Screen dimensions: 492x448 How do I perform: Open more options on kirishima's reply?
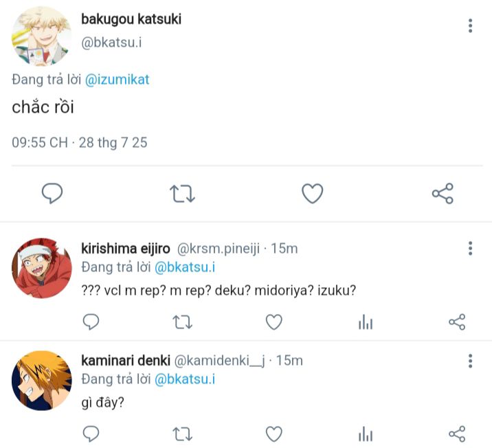(470, 248)
